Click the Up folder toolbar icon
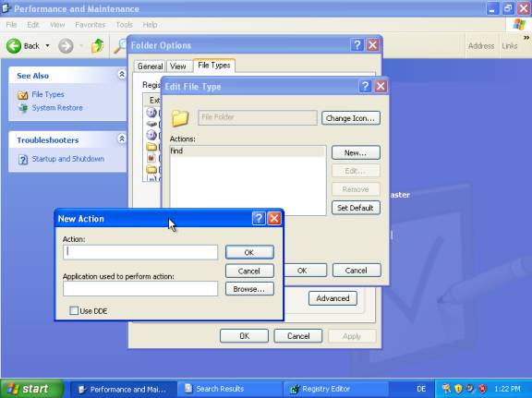This screenshot has height=398, width=532. (97, 46)
